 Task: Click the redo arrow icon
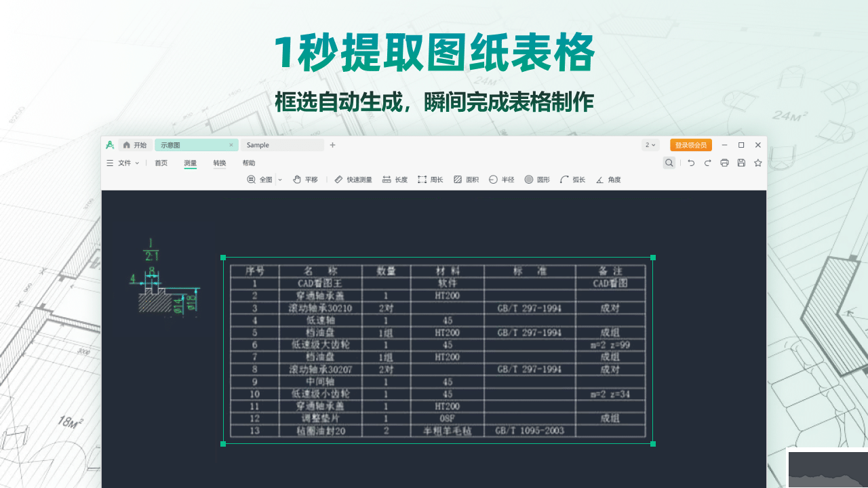707,163
